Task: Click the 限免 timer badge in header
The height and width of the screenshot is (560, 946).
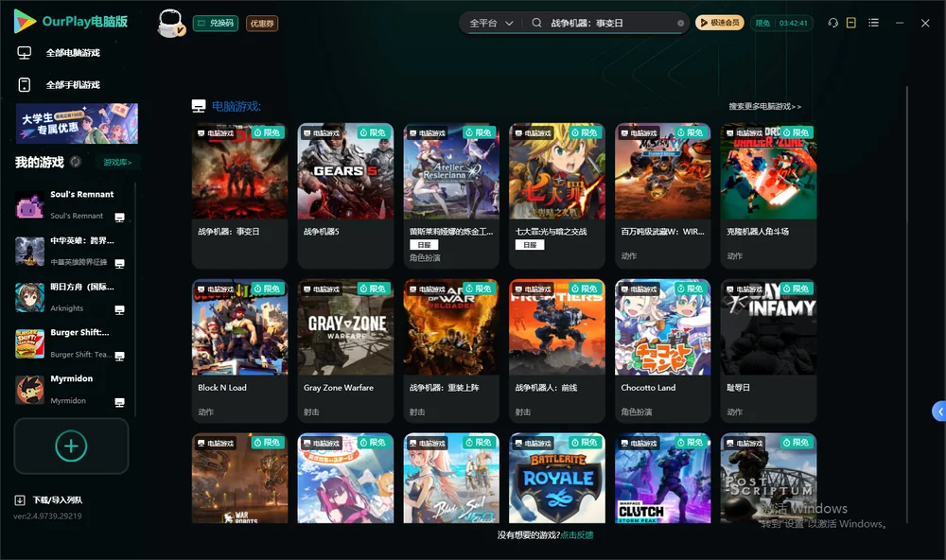Action: click(x=781, y=23)
